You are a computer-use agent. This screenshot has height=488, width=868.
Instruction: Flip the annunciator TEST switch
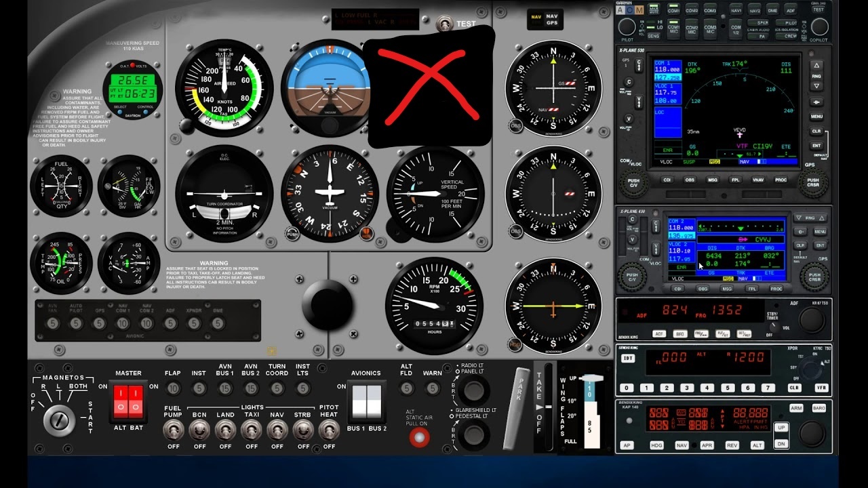[x=445, y=24]
